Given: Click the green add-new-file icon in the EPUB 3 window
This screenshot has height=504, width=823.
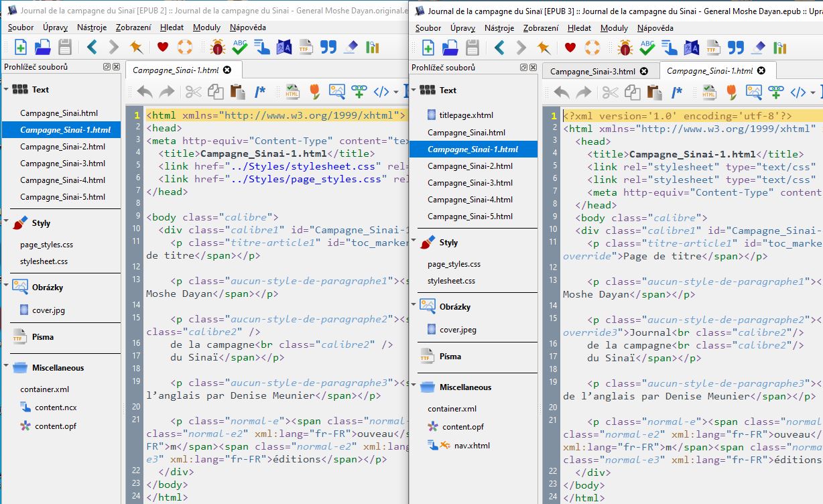Looking at the screenshot, I should point(428,47).
